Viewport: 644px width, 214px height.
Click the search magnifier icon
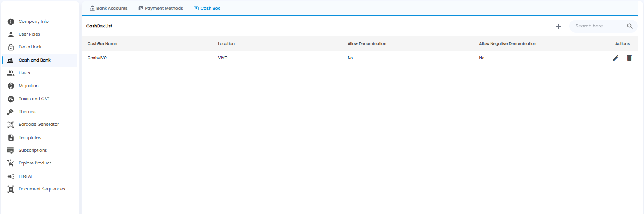click(630, 26)
